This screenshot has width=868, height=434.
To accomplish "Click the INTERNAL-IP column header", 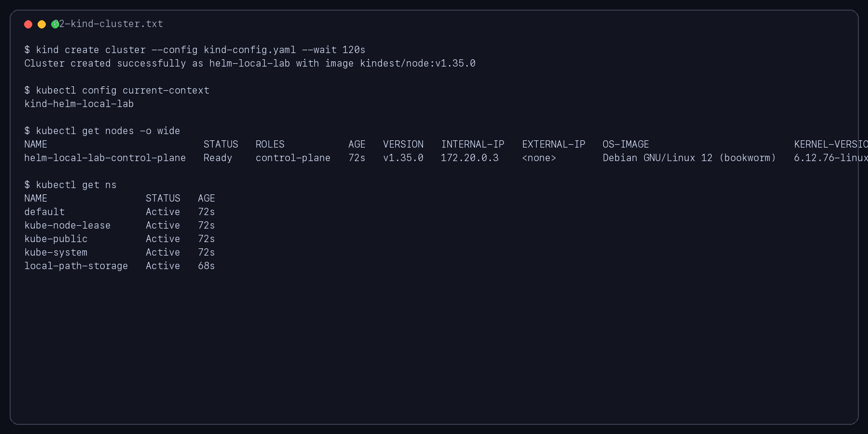I will [x=473, y=145].
